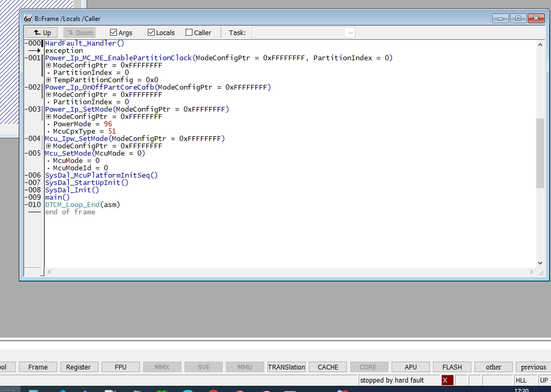Expand the TempPartitionConfig variable
Screen dimensions: 551x392
tap(48, 80)
